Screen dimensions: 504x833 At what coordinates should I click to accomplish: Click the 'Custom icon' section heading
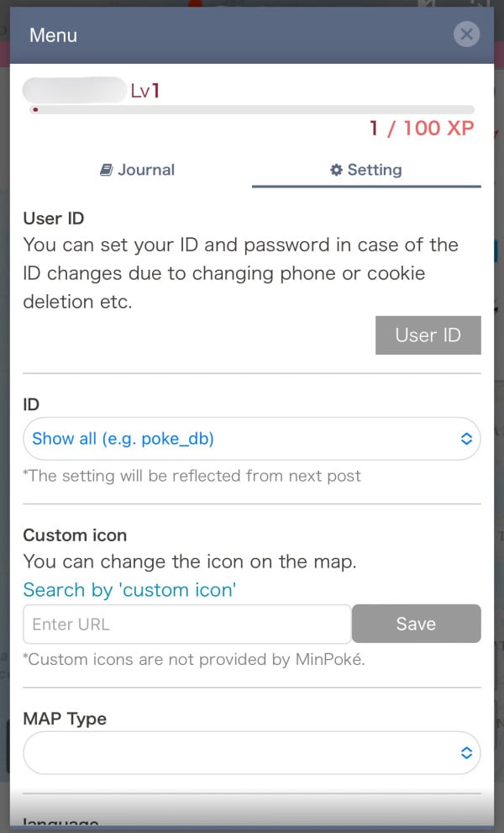click(x=75, y=535)
